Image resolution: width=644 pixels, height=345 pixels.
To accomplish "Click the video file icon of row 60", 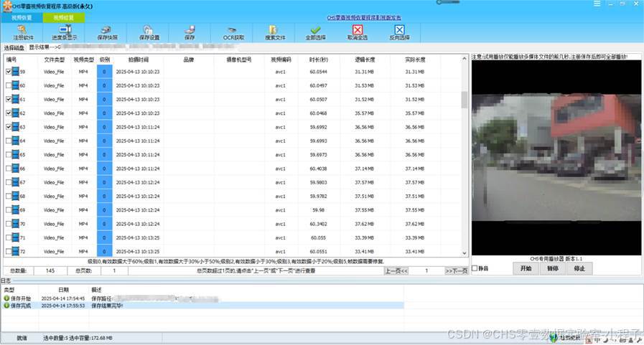I will pyautogui.click(x=16, y=85).
